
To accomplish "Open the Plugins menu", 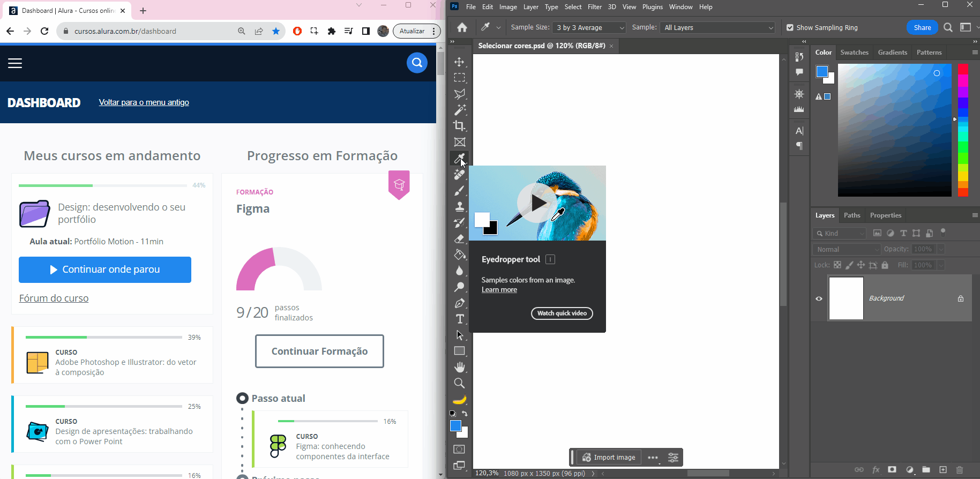I will pyautogui.click(x=653, y=7).
